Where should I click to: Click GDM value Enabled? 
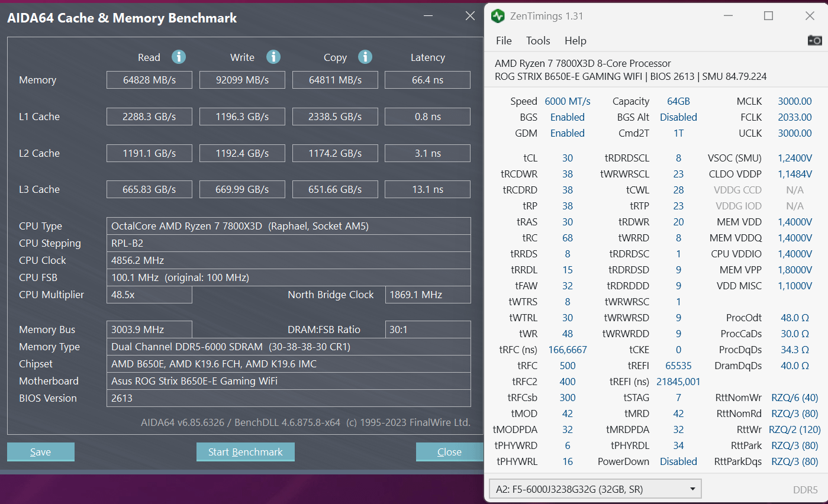click(568, 133)
